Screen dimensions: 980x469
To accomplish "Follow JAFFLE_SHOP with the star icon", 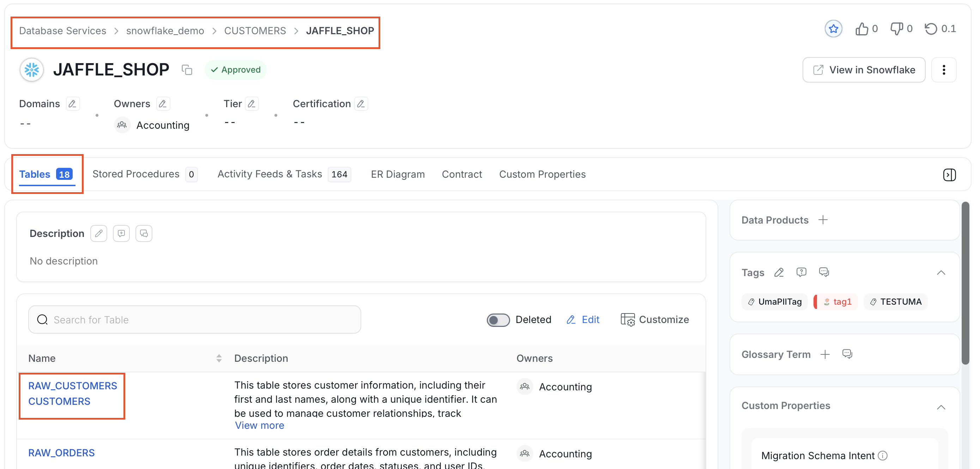I will 833,29.
